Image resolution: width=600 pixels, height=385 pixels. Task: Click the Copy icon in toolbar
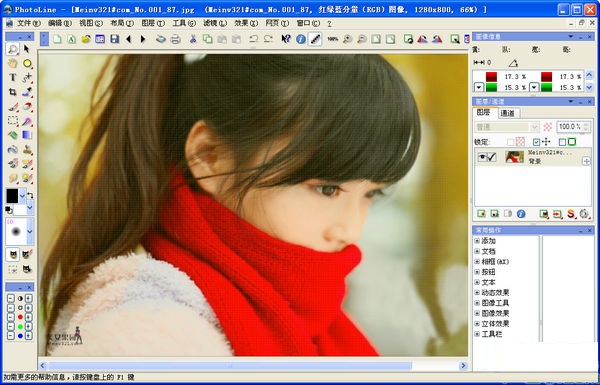pos(207,39)
